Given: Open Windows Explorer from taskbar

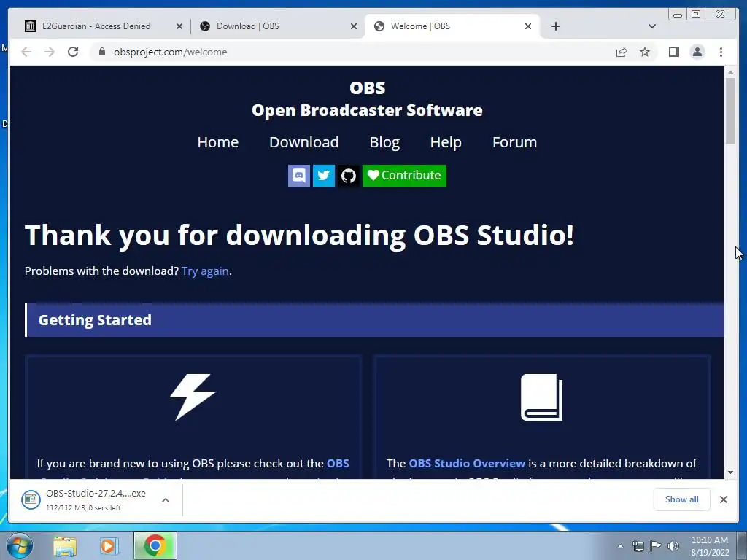Looking at the screenshot, I should (x=65, y=545).
